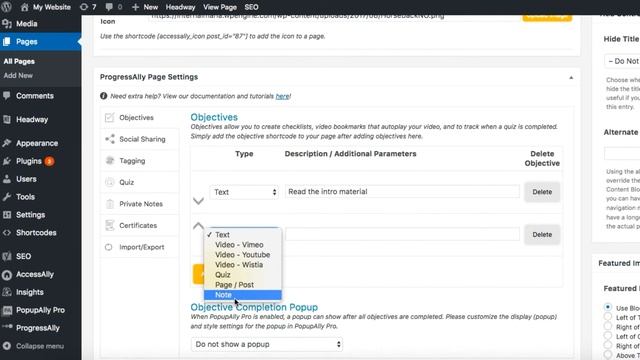Click Certificates tab icon

pos(109,225)
